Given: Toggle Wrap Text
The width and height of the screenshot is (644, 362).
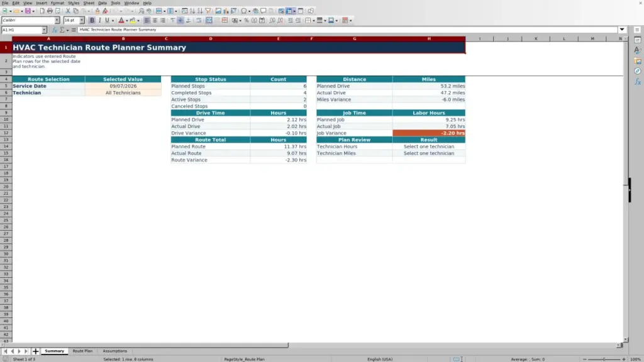Looking at the screenshot, I should click(199, 21).
